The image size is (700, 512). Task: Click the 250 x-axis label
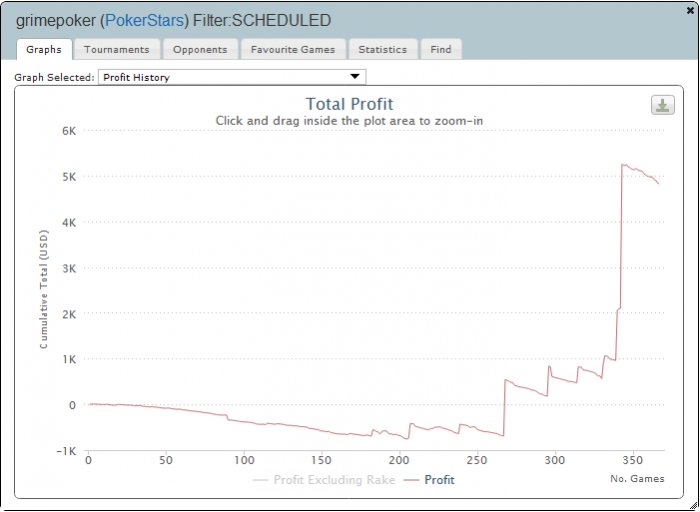[x=477, y=461]
